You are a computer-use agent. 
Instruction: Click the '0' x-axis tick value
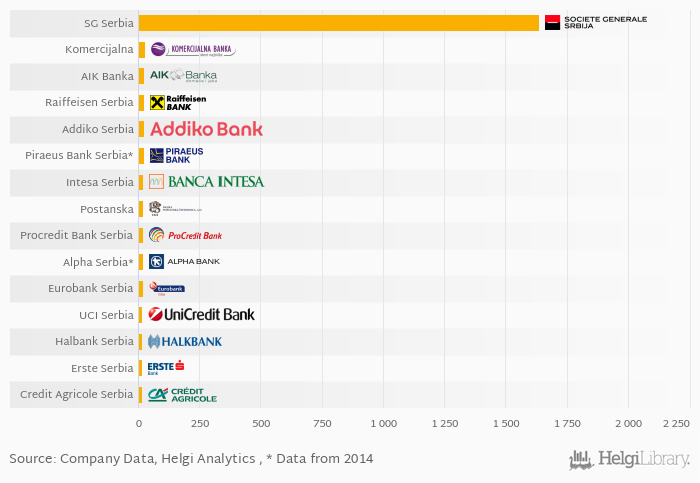(x=139, y=424)
